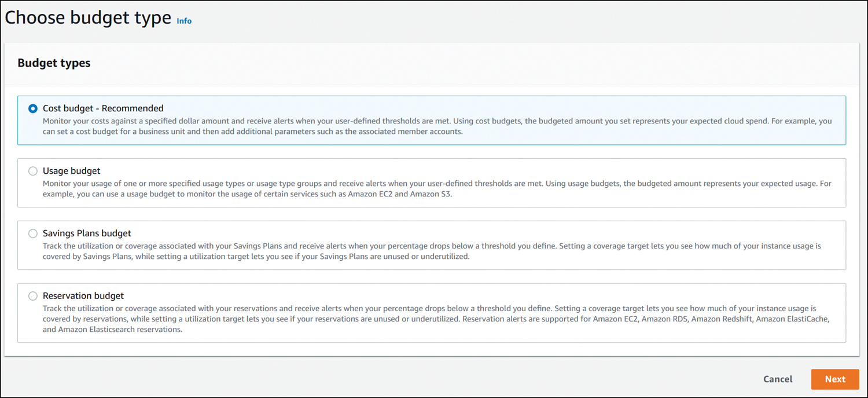Click the description starting "Monitor your costs against"

(x=437, y=126)
